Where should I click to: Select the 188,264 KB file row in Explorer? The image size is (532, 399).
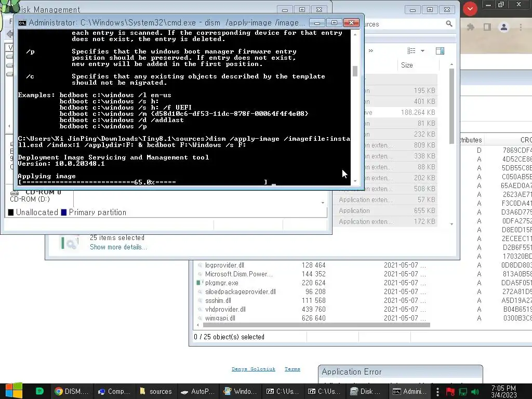pyautogui.click(x=401, y=112)
